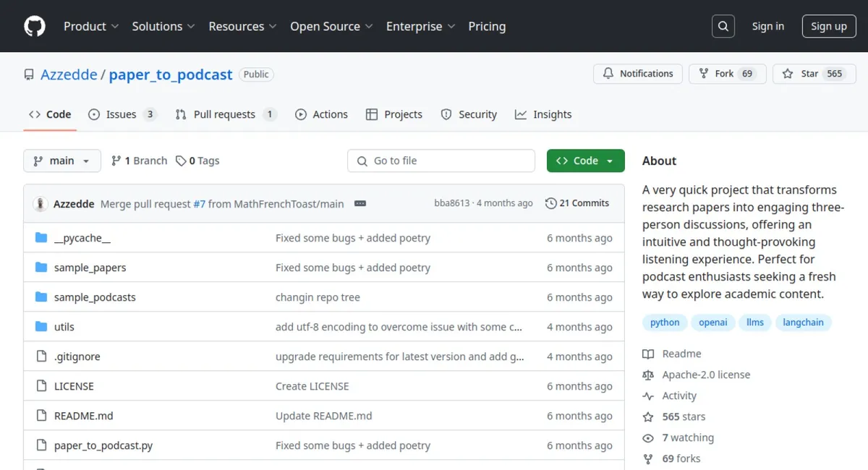The width and height of the screenshot is (868, 470).
Task: Click the Notifications button
Action: [638, 74]
